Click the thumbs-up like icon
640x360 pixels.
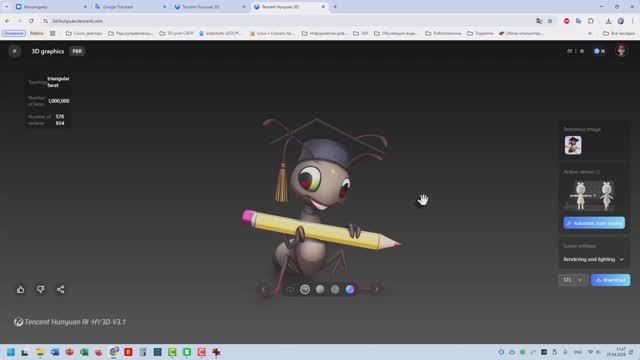click(20, 289)
